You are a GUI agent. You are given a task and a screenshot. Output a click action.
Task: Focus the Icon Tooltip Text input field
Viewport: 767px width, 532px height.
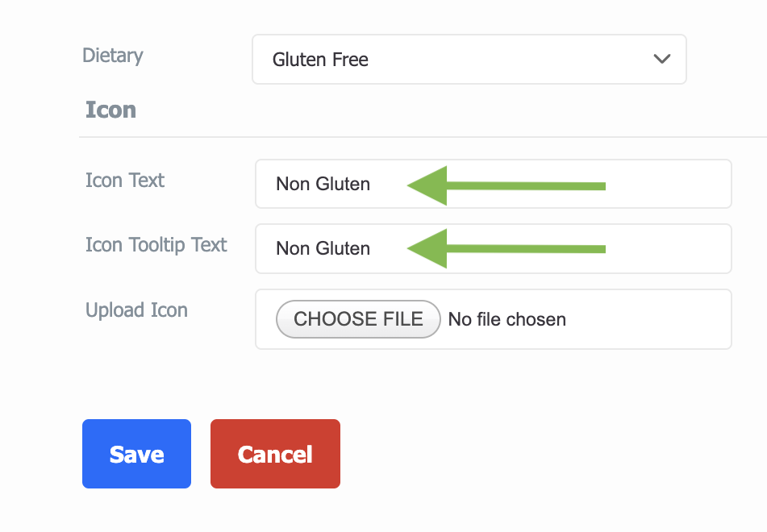click(493, 248)
